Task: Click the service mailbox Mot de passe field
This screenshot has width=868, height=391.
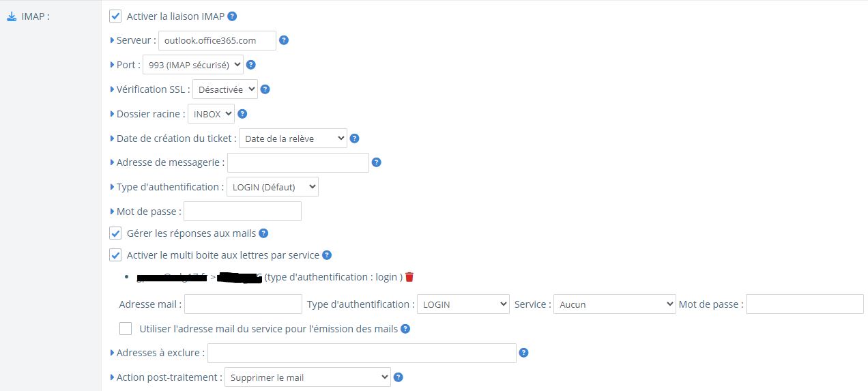Action: [x=805, y=304]
